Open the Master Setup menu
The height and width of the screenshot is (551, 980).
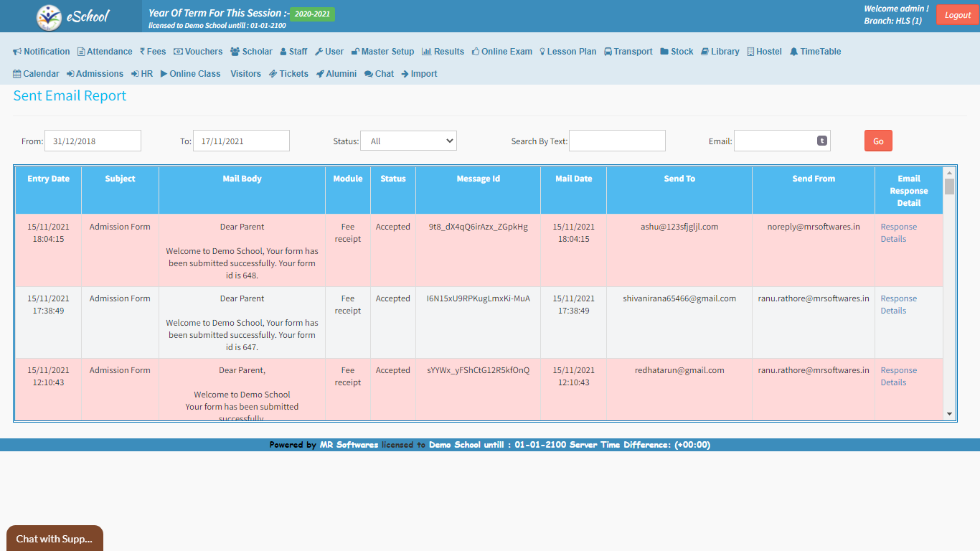click(x=382, y=52)
